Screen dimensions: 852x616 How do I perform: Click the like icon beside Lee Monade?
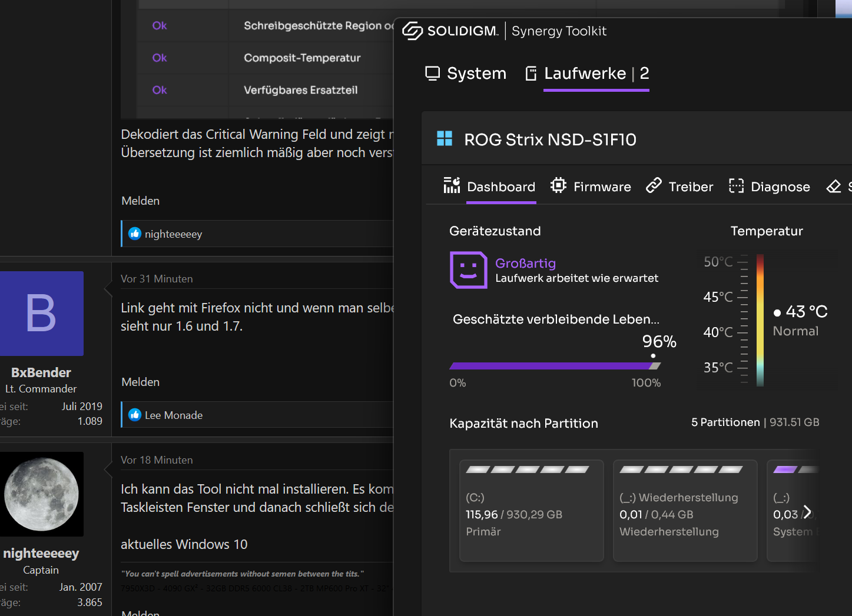135,415
